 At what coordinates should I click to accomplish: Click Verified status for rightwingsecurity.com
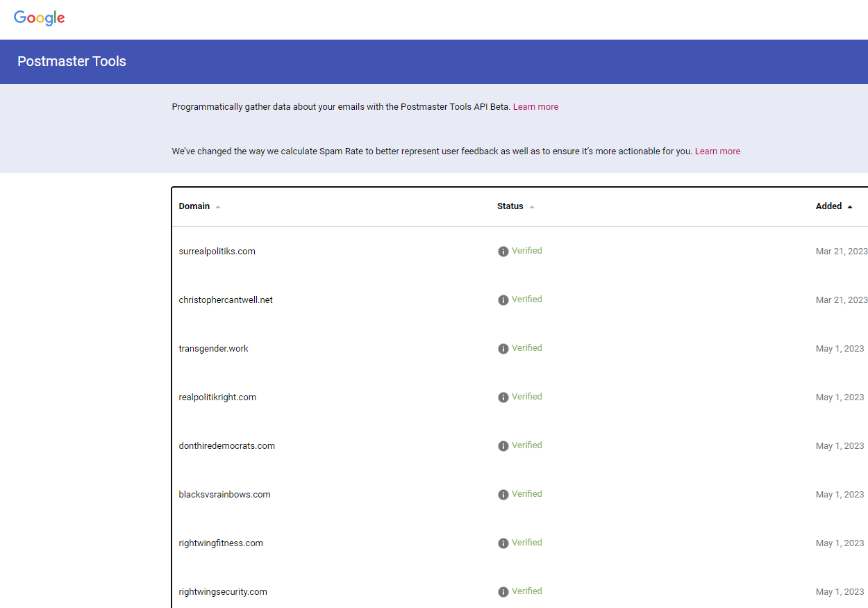pyautogui.click(x=527, y=591)
